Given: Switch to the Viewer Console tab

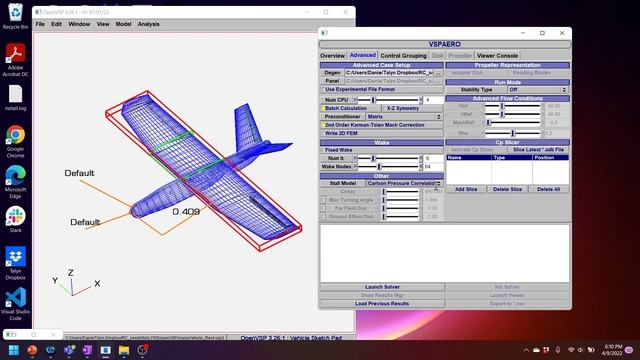Looking at the screenshot, I should [497, 56].
